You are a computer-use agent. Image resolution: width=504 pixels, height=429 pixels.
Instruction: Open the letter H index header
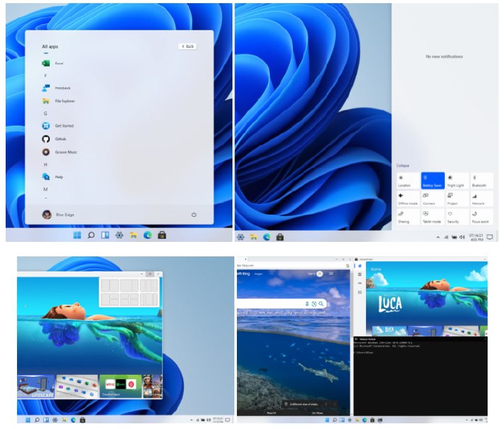(x=45, y=164)
